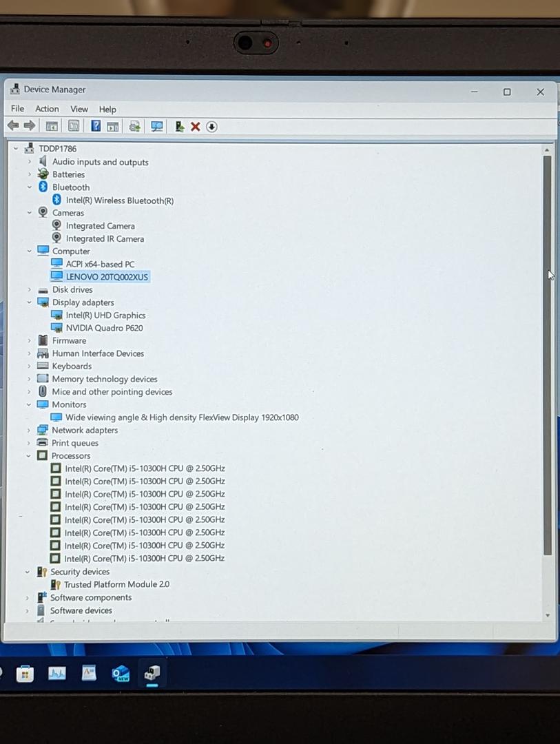
Task: Expand the Human Interface Devices category
Action: pyautogui.click(x=30, y=353)
